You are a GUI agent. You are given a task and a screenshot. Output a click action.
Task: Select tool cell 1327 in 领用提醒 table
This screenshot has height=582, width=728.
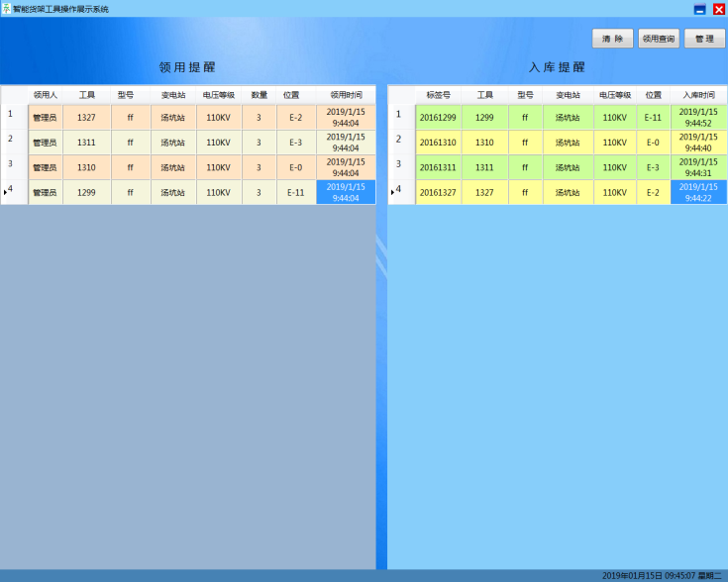tap(86, 118)
